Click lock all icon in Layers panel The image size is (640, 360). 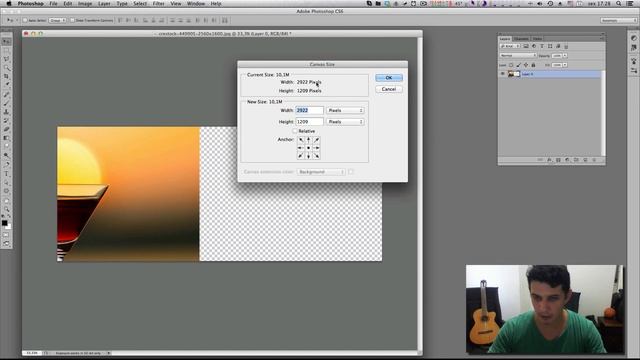click(533, 65)
